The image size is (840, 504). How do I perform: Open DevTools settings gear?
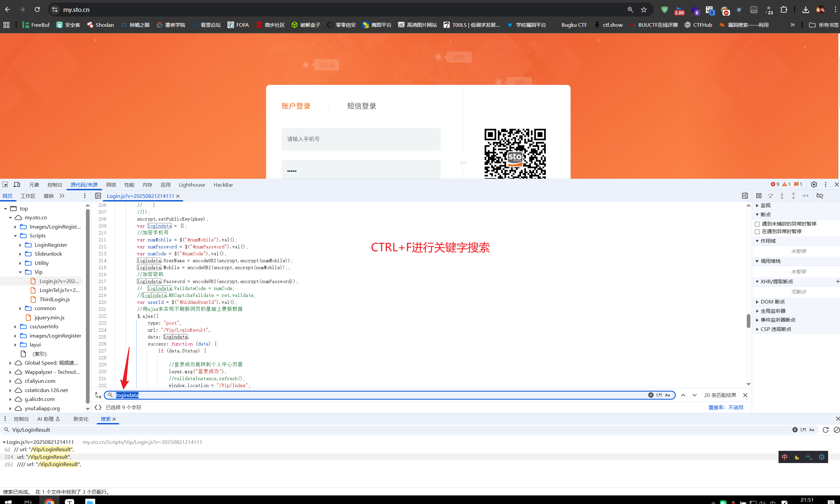point(814,184)
